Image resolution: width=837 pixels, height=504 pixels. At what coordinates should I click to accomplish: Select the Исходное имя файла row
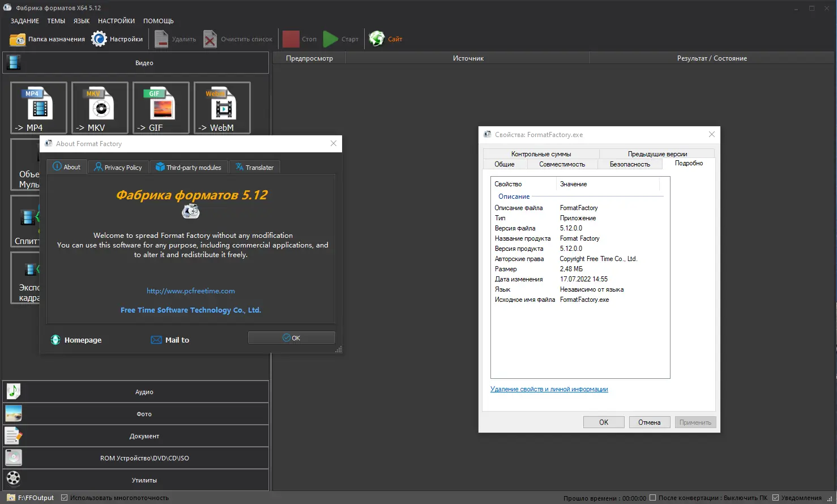click(580, 300)
